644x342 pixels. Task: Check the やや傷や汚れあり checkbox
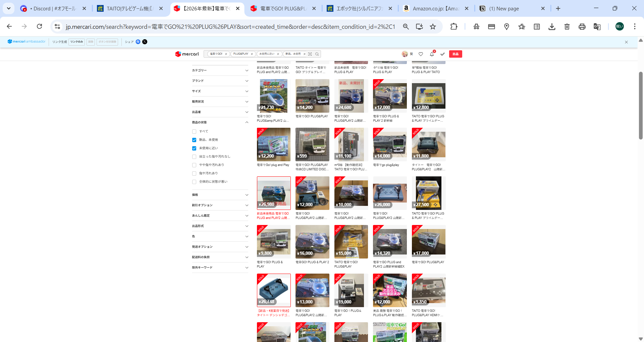click(194, 165)
